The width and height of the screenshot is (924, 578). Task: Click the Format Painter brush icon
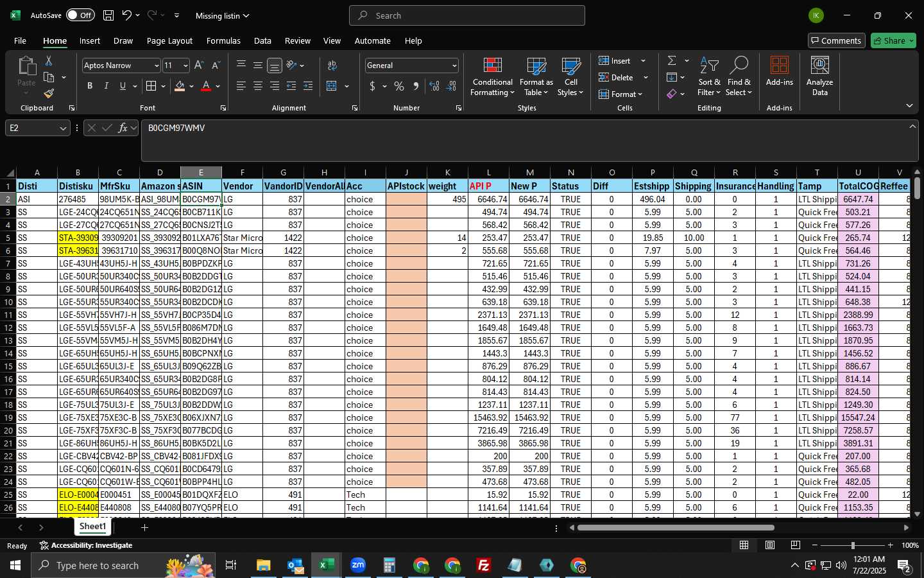tap(49, 94)
